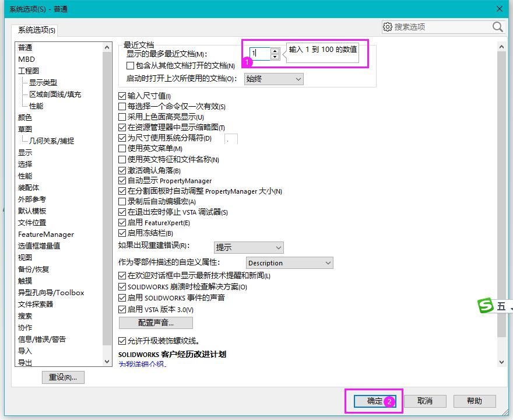Screen dimensions: 513x420
Task: Select 显示类型 under 工程图
Action: 43,82
